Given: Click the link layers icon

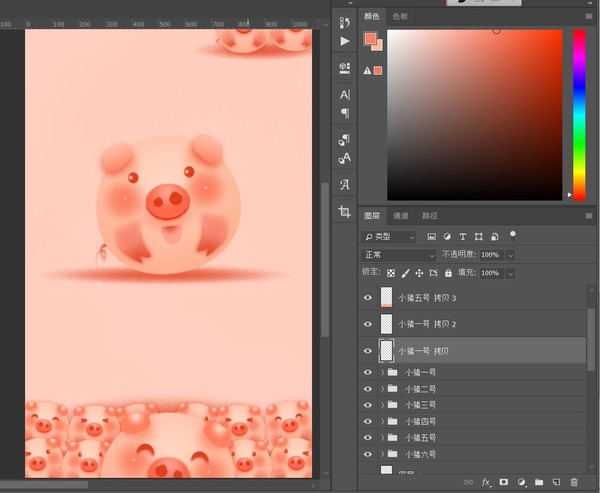Looking at the screenshot, I should point(468,482).
